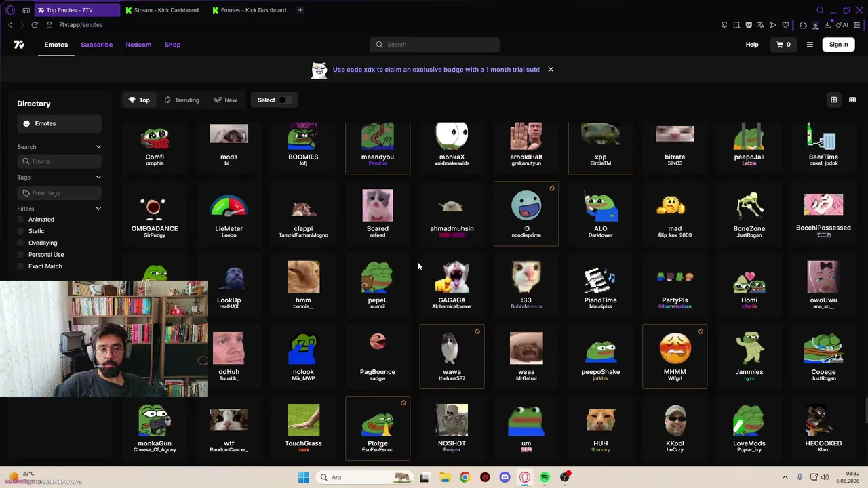The image size is (868, 488).
Task: Reload the page with refresh icon
Action: 35,25
